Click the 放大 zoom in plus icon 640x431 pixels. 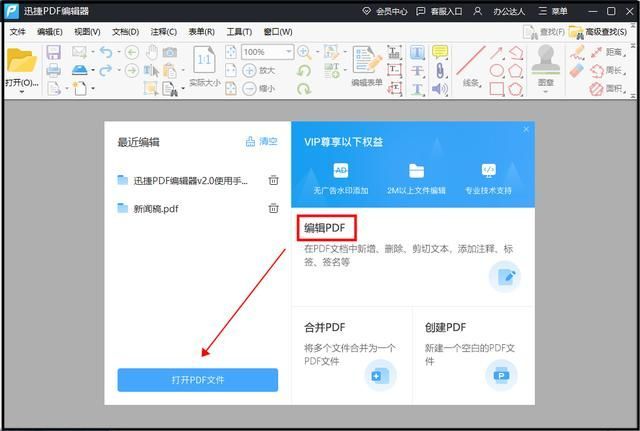pos(249,70)
